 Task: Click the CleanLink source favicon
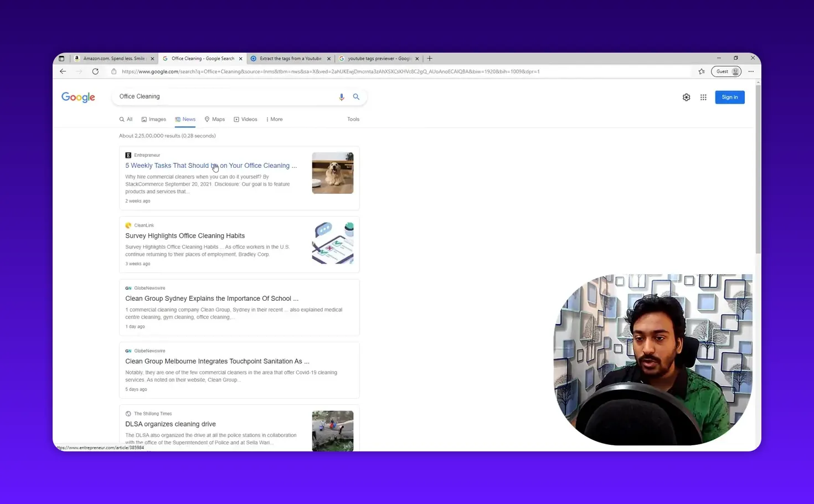pos(128,225)
